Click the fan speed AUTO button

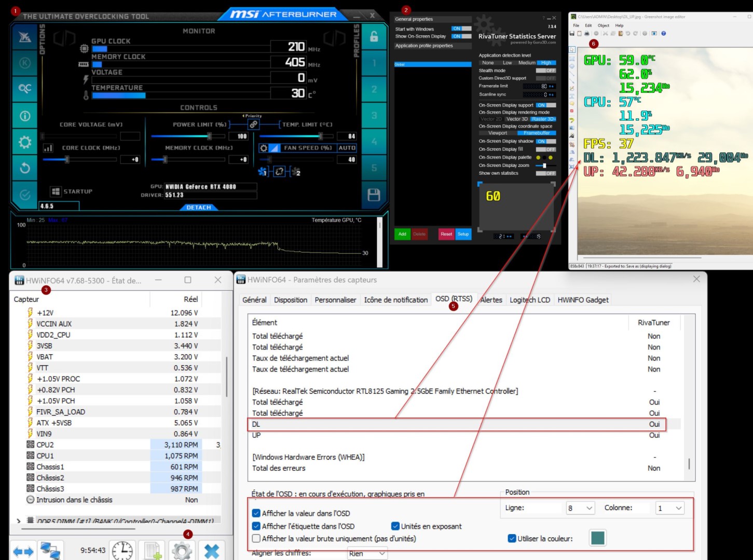coord(347,148)
